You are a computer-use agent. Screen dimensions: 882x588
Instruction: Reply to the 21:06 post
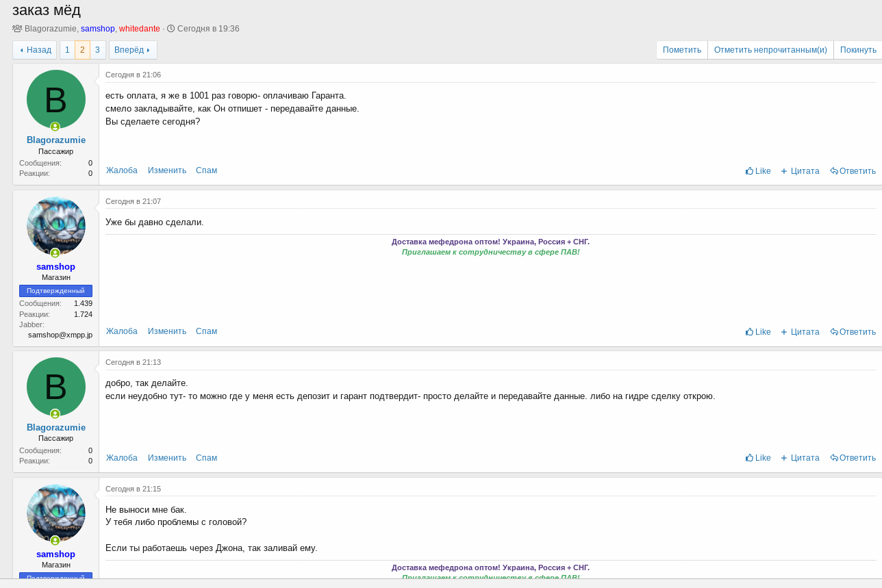coord(853,171)
